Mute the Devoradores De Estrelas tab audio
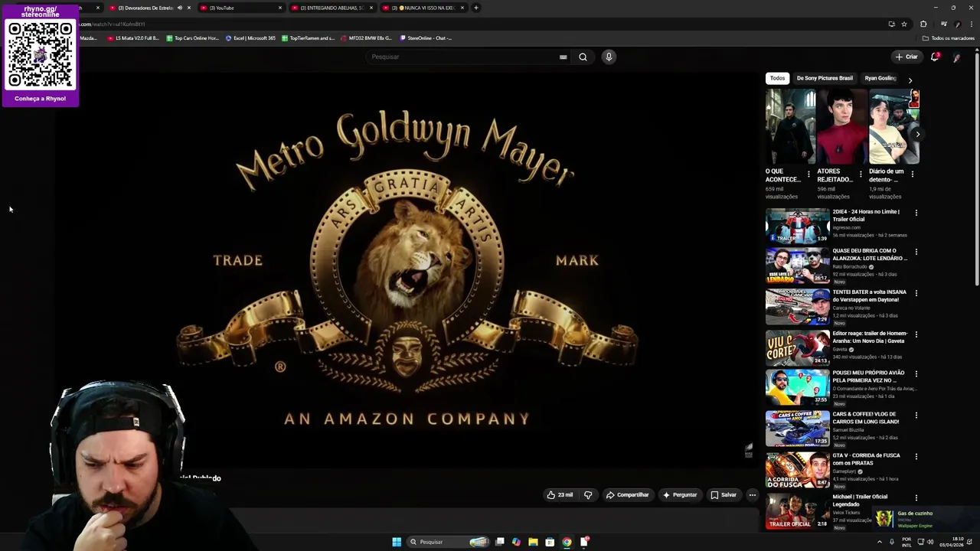The image size is (980, 551). (180, 8)
